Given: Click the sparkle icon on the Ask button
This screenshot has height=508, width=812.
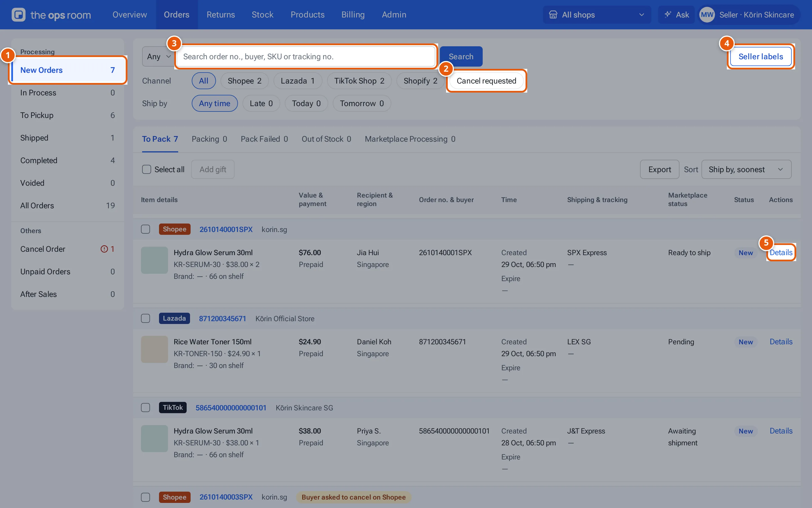Looking at the screenshot, I should [x=668, y=14].
